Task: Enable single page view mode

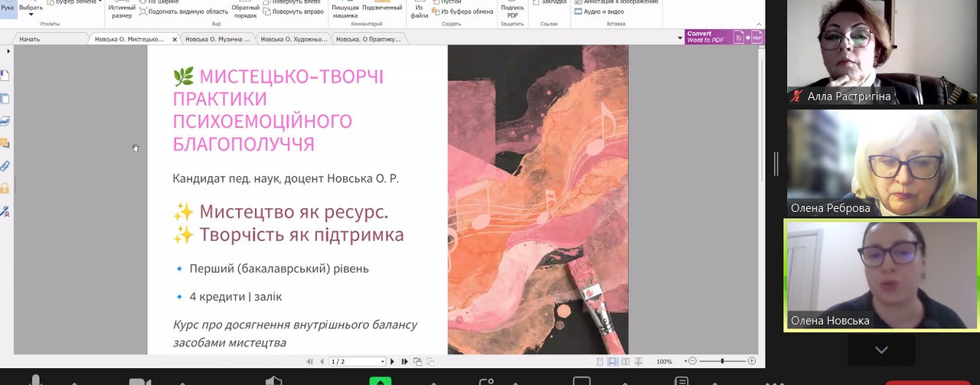Action: point(600,361)
